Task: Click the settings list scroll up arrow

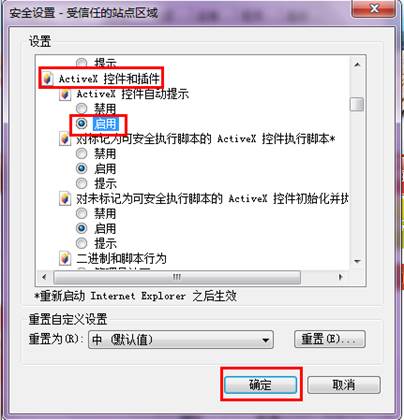Action: (x=357, y=65)
